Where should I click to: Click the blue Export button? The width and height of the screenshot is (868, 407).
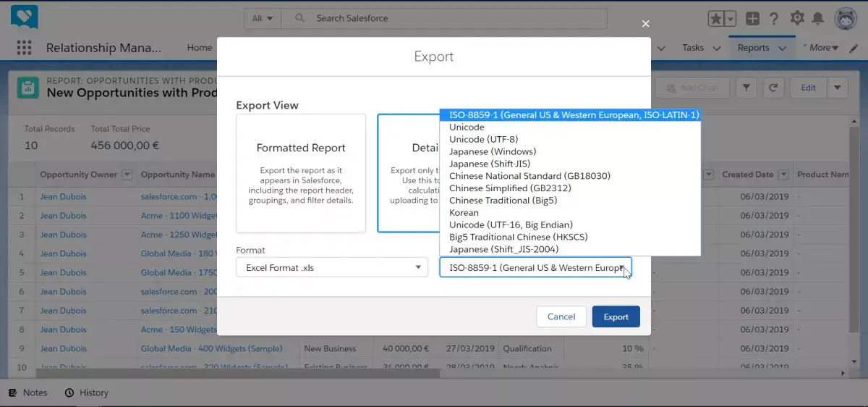(616, 316)
